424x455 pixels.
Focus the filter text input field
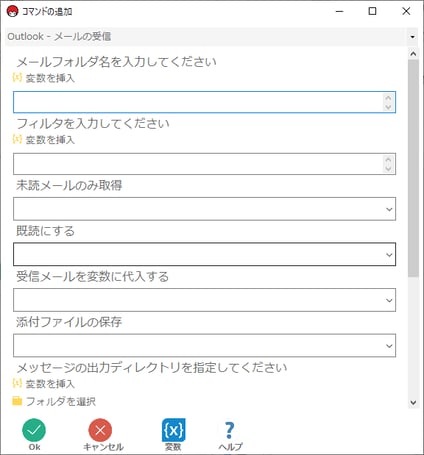[204, 164]
